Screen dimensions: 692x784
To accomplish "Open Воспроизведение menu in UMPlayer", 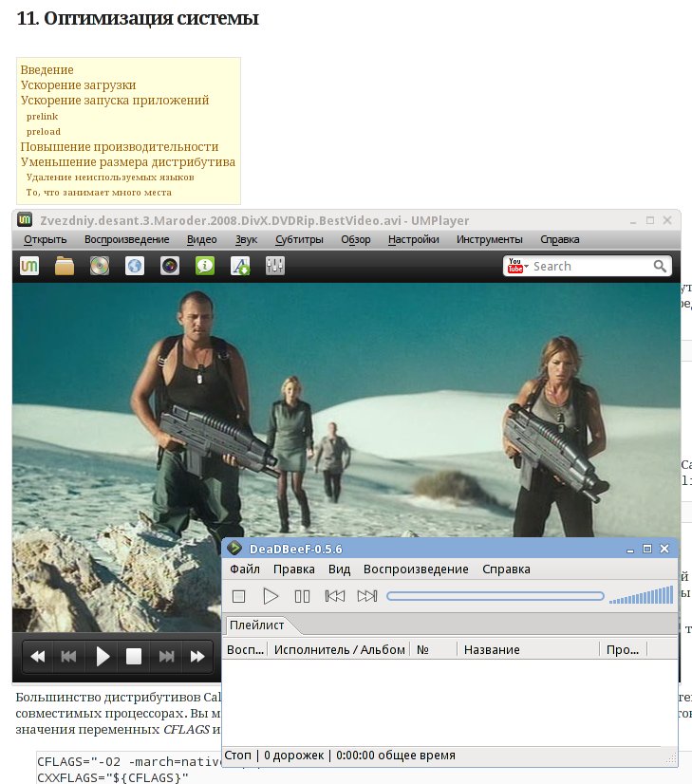I will pos(127,239).
